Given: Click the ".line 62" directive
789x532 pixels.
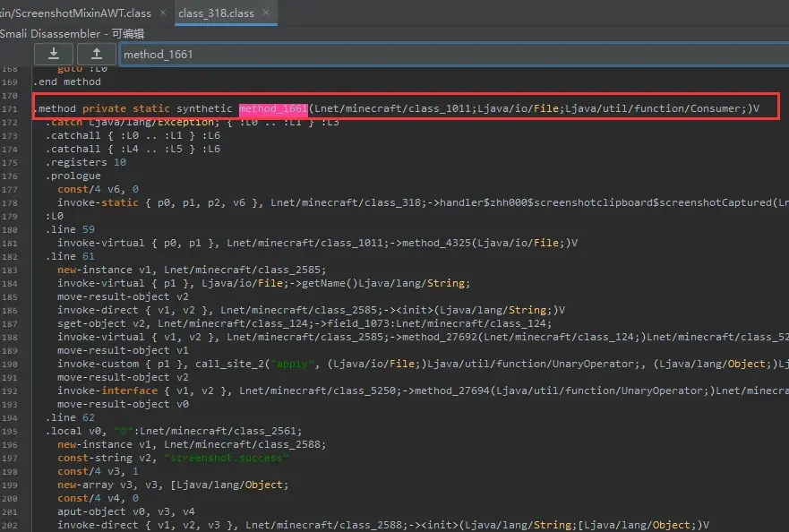Looking at the screenshot, I should click(70, 417).
